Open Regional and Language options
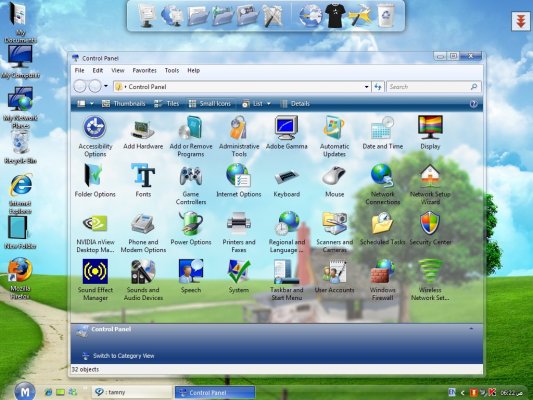Image resolution: width=533 pixels, height=400 pixels. (x=287, y=232)
